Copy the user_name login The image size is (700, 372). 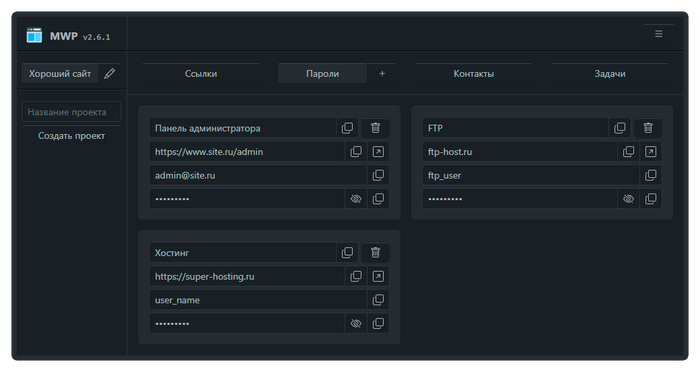[378, 300]
